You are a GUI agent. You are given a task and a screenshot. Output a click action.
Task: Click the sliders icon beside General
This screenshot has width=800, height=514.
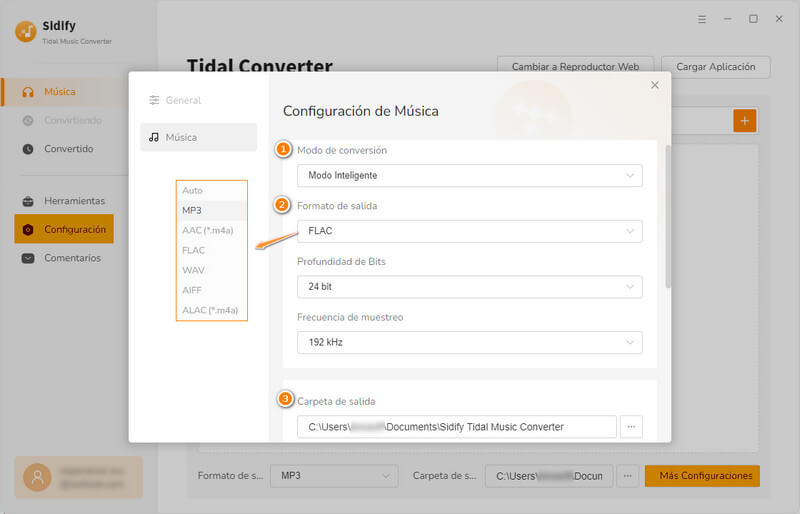coord(154,100)
